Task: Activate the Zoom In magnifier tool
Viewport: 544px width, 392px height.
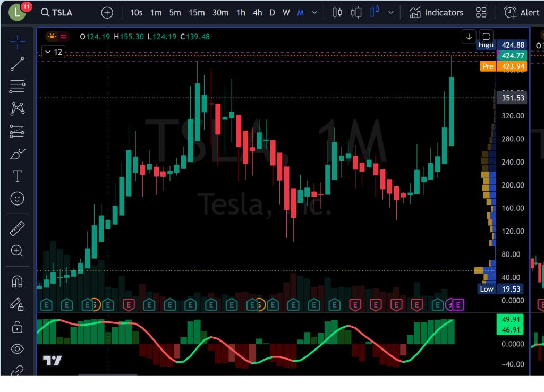Action: pyautogui.click(x=16, y=251)
